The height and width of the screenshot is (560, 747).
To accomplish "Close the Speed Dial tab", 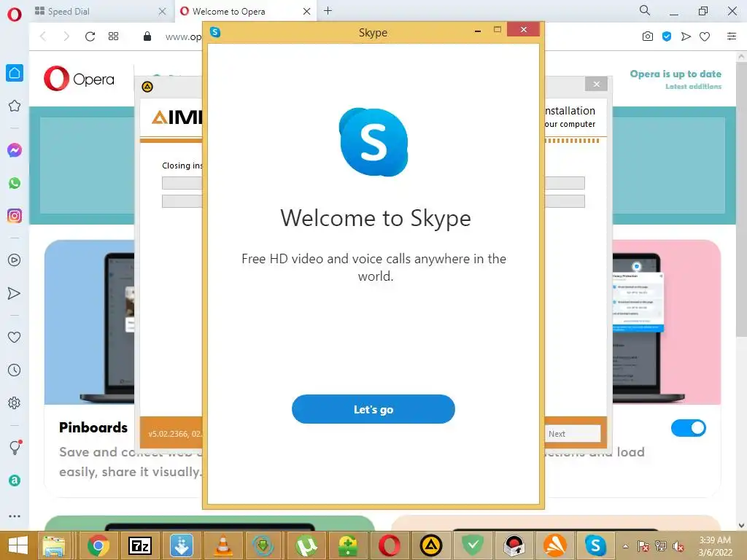I will coord(162,12).
